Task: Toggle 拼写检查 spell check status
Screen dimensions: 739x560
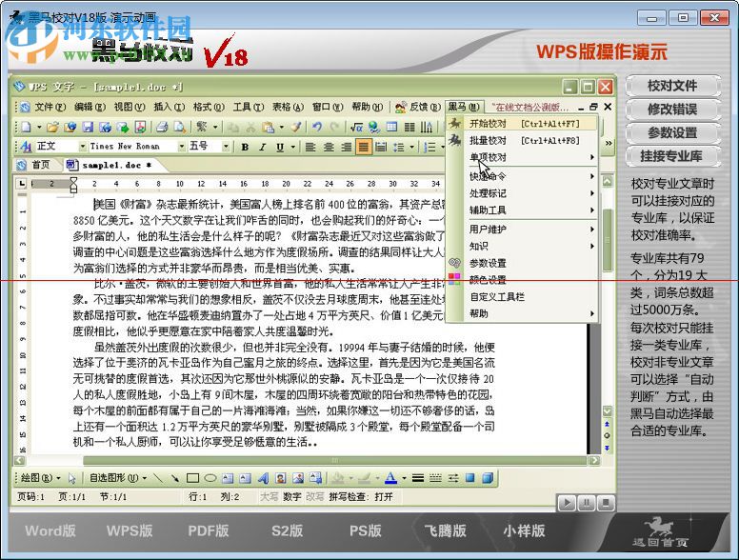Action: 361,497
